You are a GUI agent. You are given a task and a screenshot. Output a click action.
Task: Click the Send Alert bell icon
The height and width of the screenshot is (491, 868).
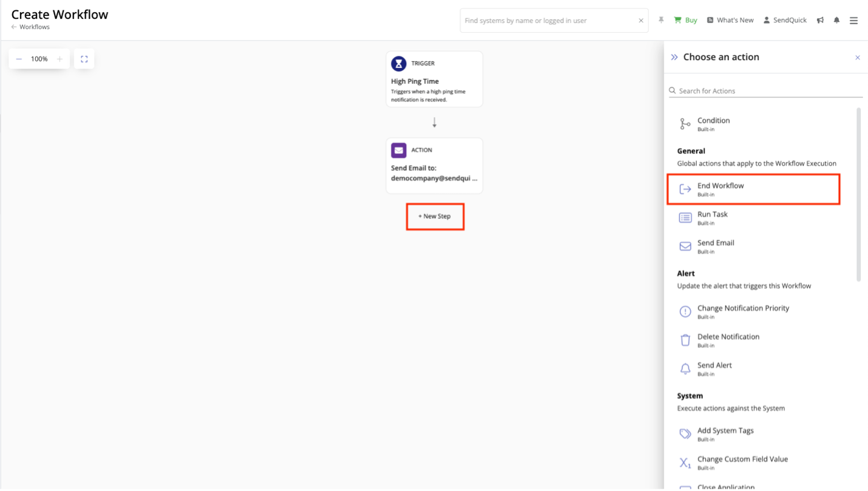point(685,369)
